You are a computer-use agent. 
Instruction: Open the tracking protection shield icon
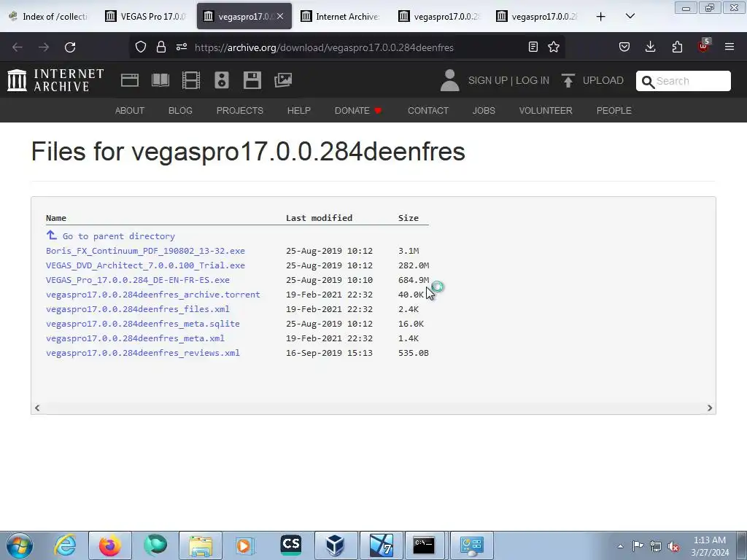[x=141, y=47]
